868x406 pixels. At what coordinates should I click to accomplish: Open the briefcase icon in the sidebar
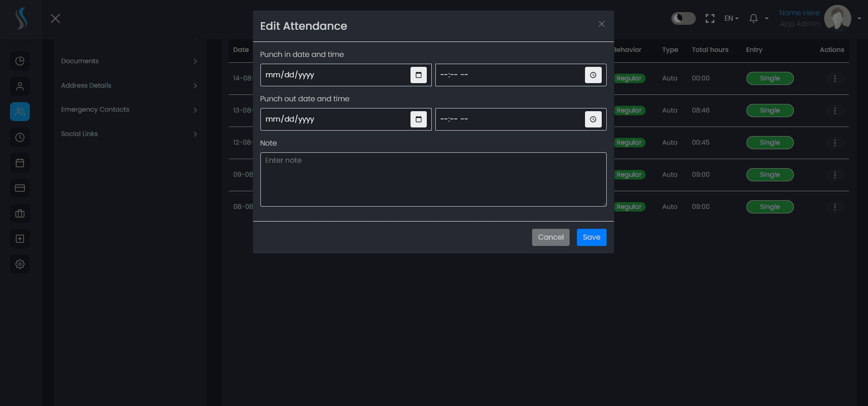(20, 213)
